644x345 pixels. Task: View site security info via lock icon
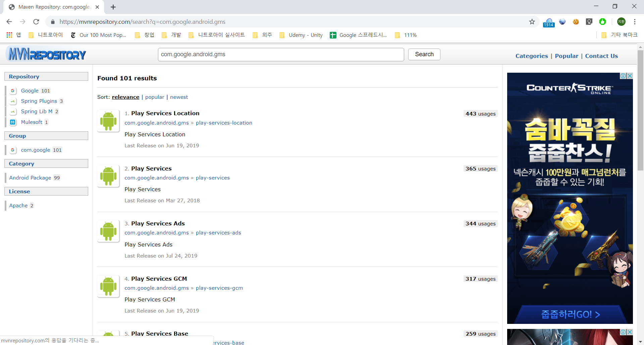pyautogui.click(x=53, y=22)
